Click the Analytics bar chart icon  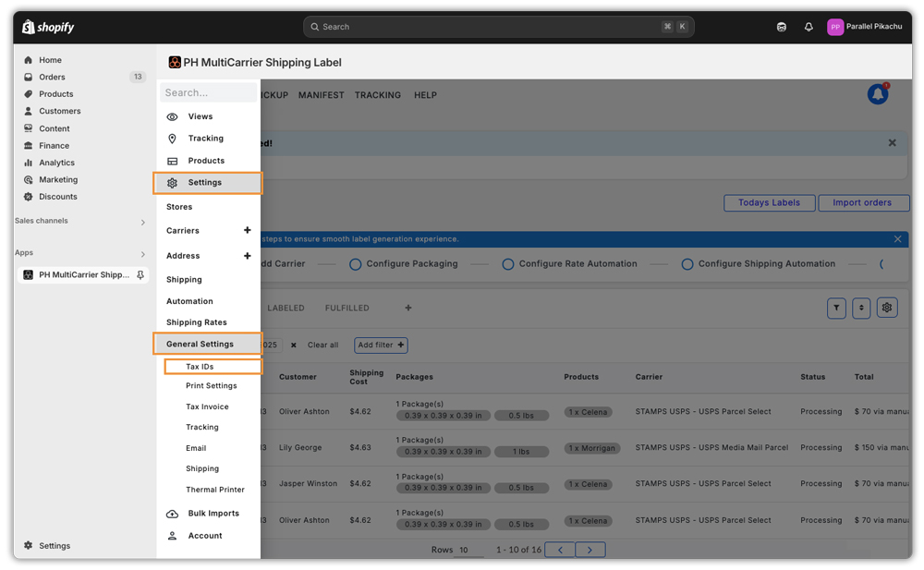pyautogui.click(x=28, y=163)
